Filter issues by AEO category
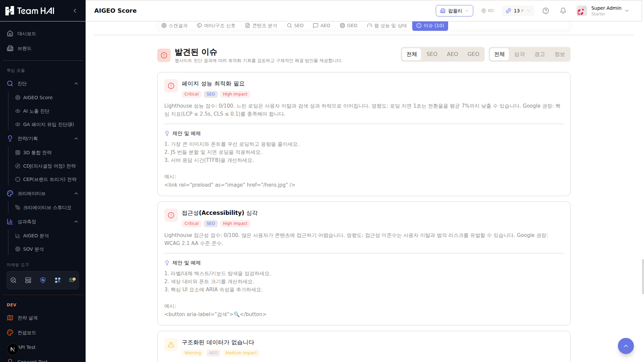Viewport: 644px width, 362px height. pyautogui.click(x=452, y=54)
